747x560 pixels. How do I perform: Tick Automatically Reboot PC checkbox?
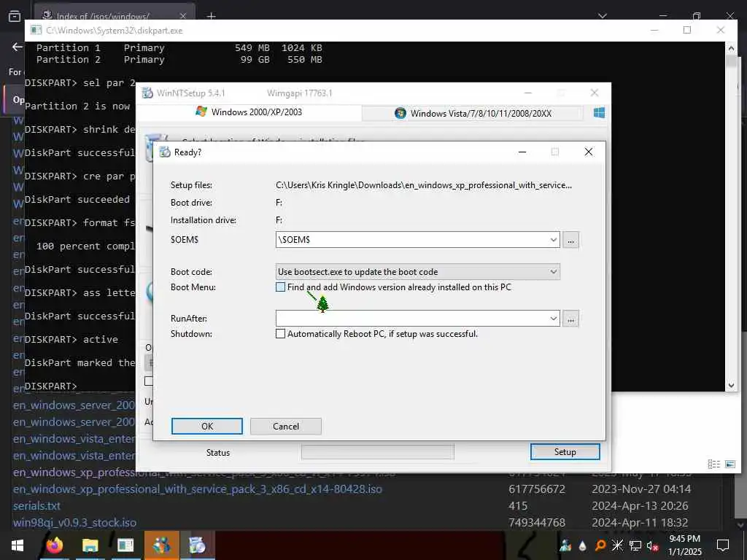click(281, 334)
